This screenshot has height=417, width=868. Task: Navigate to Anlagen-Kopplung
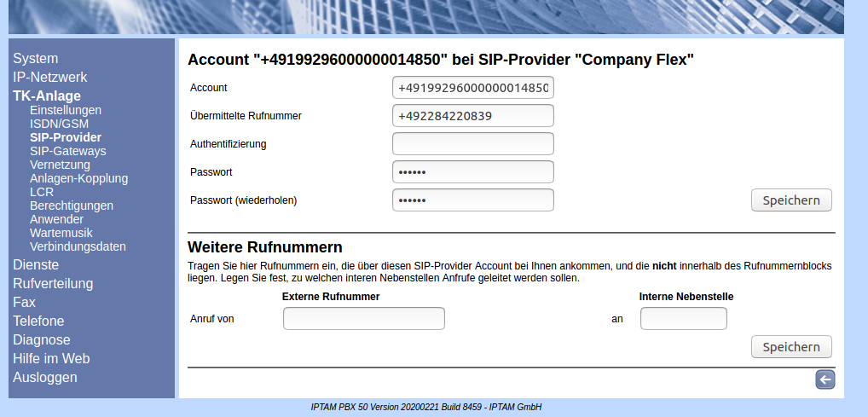click(x=78, y=178)
